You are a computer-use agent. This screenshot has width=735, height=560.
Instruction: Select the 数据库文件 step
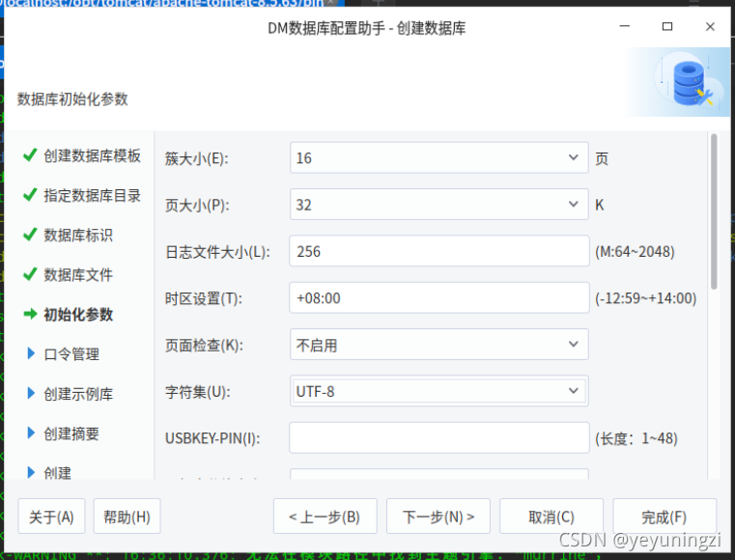(x=78, y=274)
